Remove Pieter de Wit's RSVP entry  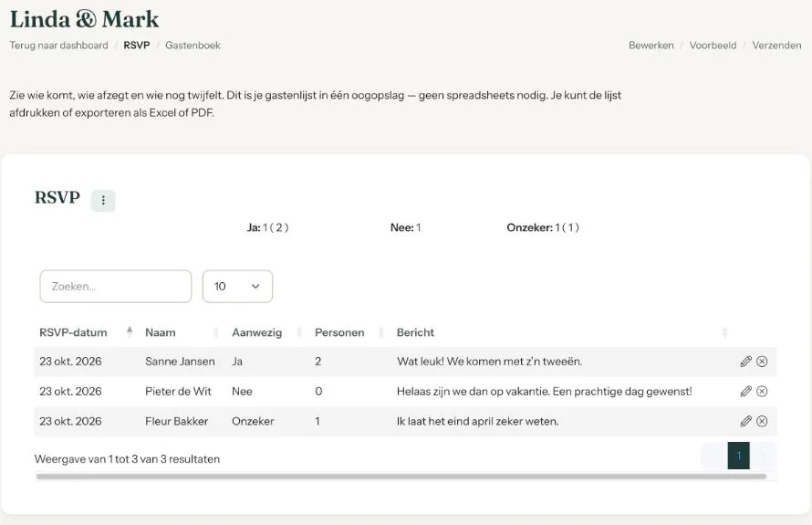click(762, 392)
